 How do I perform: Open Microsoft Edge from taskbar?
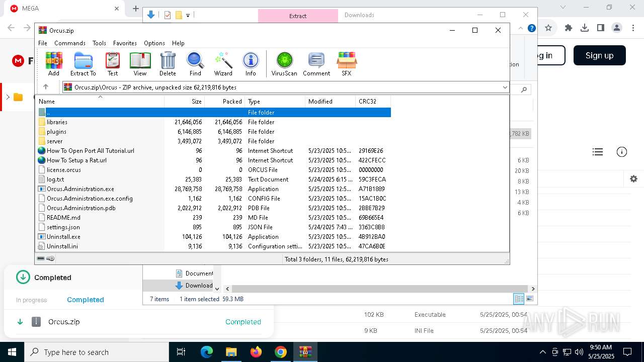(207, 352)
